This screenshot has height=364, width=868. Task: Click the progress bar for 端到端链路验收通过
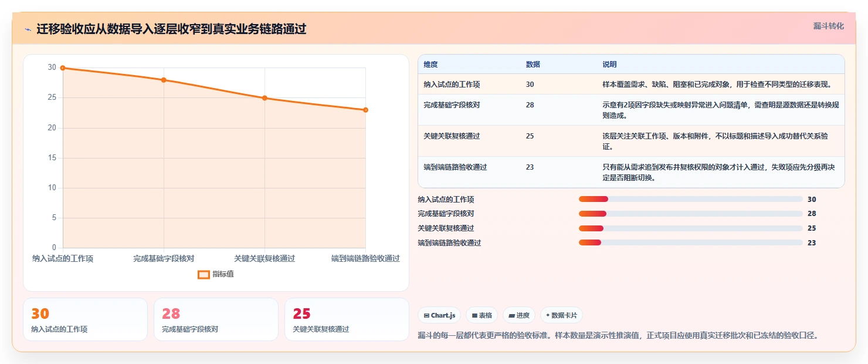[x=690, y=242]
